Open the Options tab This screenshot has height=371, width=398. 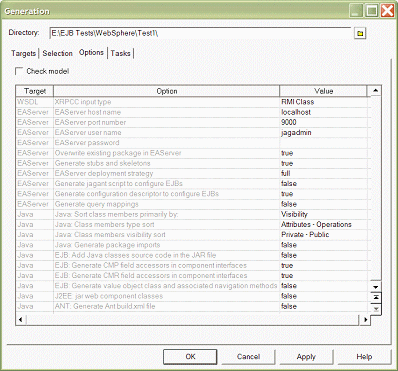click(91, 52)
